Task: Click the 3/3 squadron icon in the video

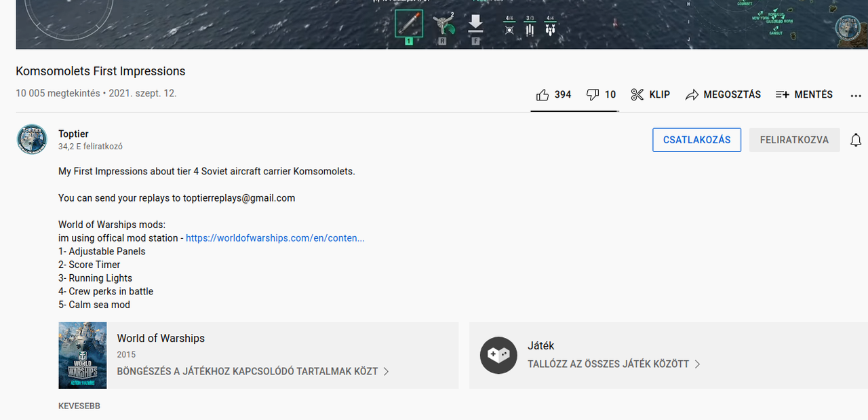Action: click(x=530, y=26)
